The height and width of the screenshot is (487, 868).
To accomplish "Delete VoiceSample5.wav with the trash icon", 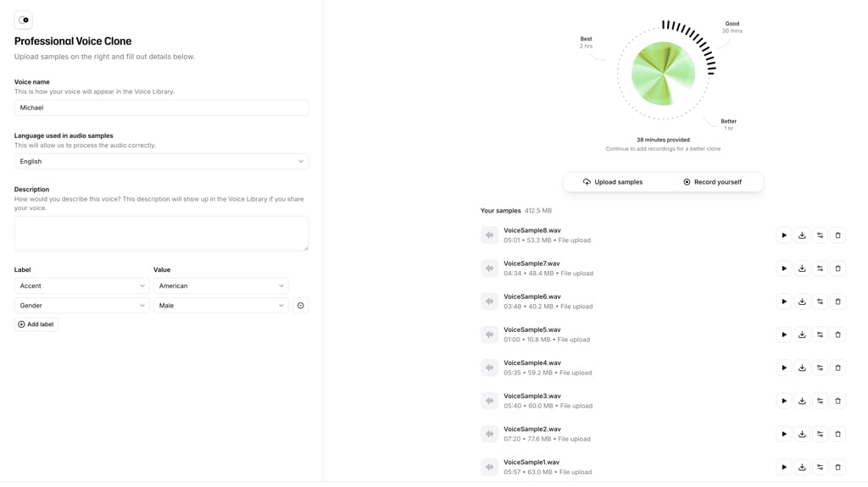I will pyautogui.click(x=837, y=335).
